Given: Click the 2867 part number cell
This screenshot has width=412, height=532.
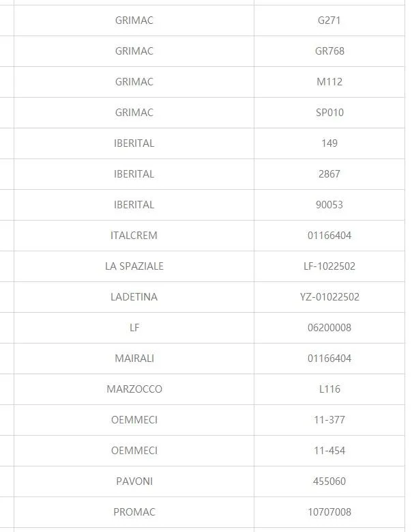Looking at the screenshot, I should [x=329, y=174].
